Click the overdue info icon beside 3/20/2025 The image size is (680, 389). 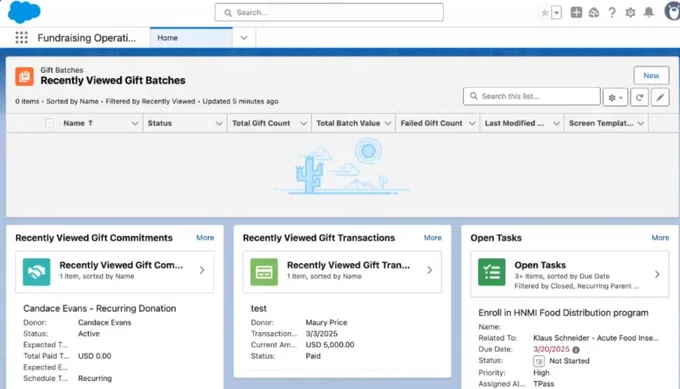click(x=575, y=350)
